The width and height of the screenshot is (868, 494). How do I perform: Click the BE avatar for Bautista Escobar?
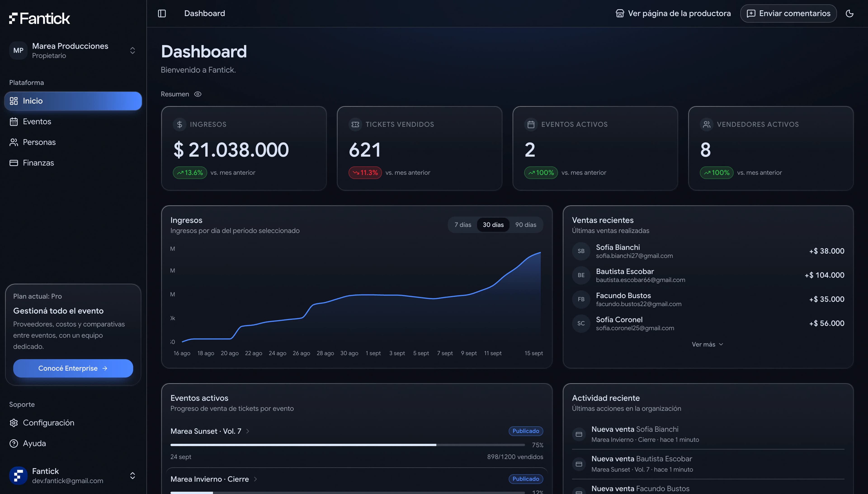click(x=581, y=276)
